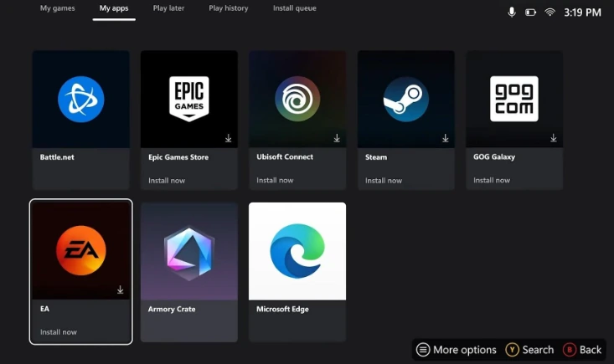Click download arrow on Steam tile
Viewport: 614px width, 364px height.
[x=446, y=138]
